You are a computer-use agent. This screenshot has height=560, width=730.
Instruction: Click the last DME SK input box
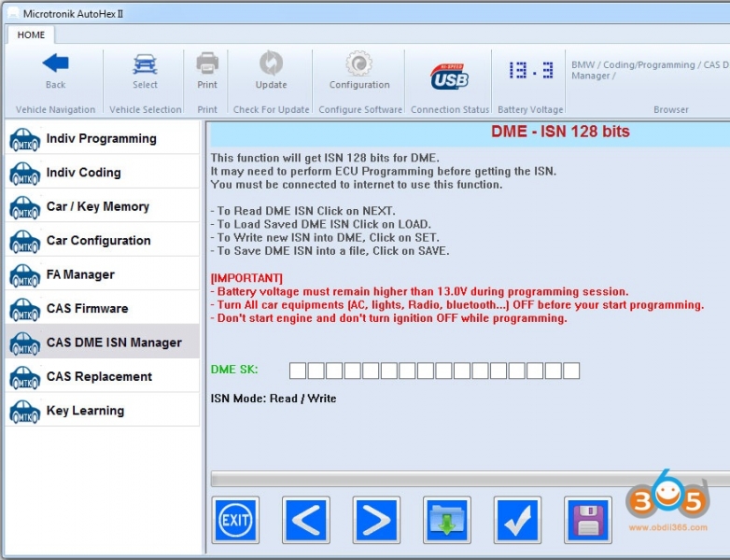point(571,371)
